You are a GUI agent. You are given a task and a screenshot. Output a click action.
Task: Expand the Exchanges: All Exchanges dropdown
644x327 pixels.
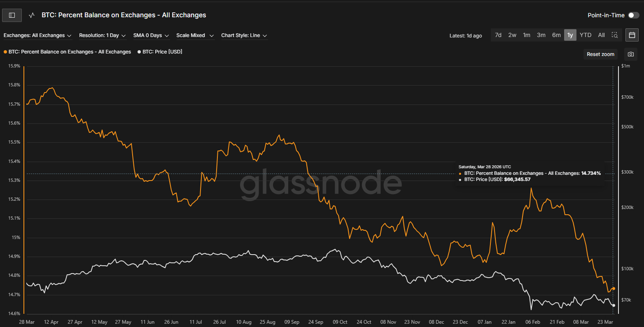37,35
